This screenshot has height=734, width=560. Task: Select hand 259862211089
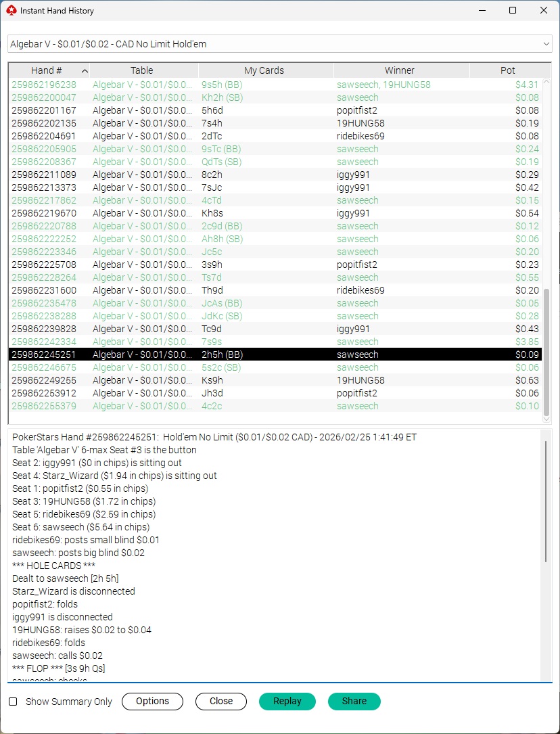click(275, 175)
